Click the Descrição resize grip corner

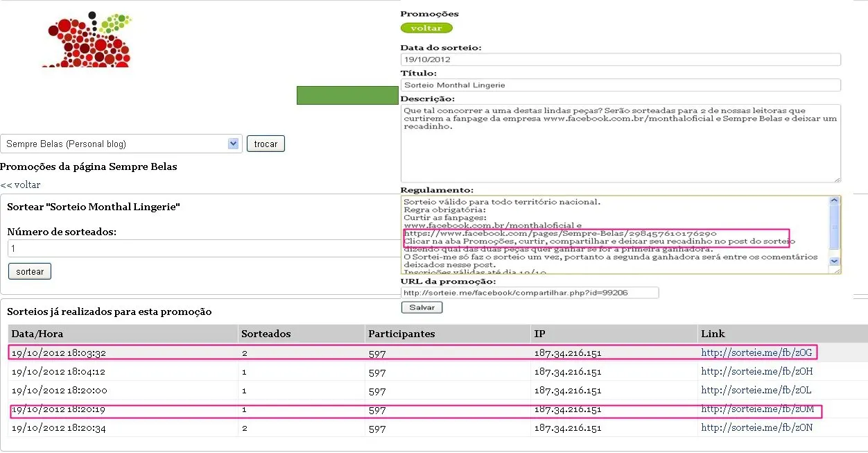point(837,179)
